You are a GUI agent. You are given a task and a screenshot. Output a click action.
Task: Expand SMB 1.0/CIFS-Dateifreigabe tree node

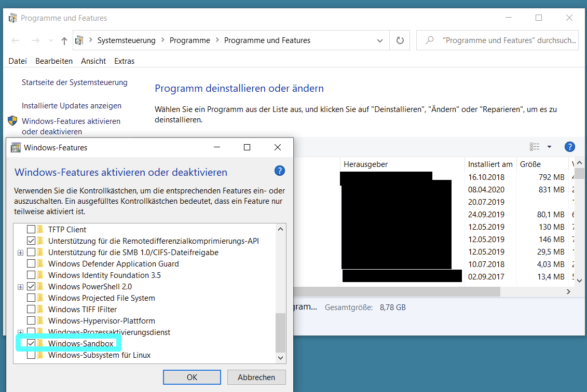click(x=21, y=253)
